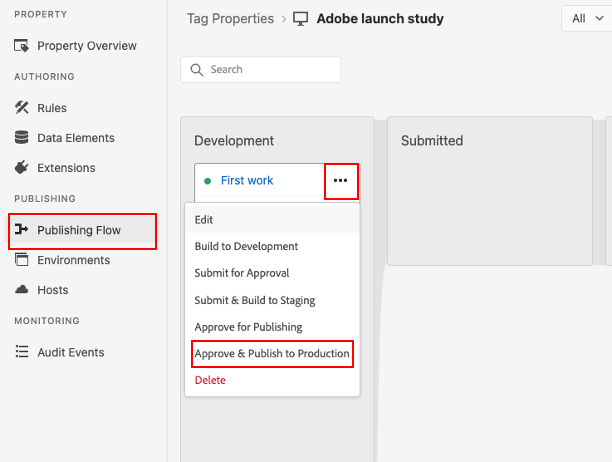
Task: Click the Property Overview icon
Action: coord(21,46)
